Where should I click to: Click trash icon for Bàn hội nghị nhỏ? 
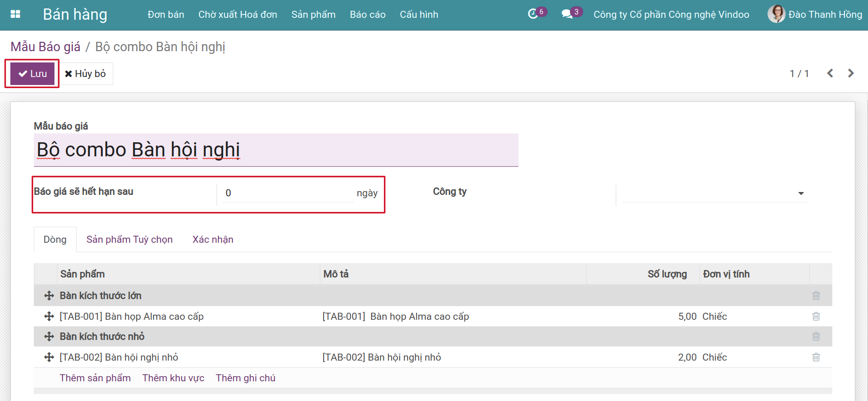pos(816,357)
